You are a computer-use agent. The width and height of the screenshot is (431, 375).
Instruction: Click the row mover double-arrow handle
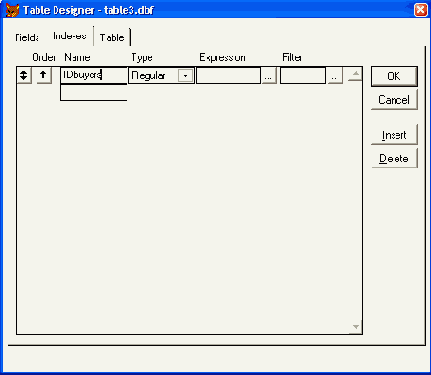[x=24, y=75]
